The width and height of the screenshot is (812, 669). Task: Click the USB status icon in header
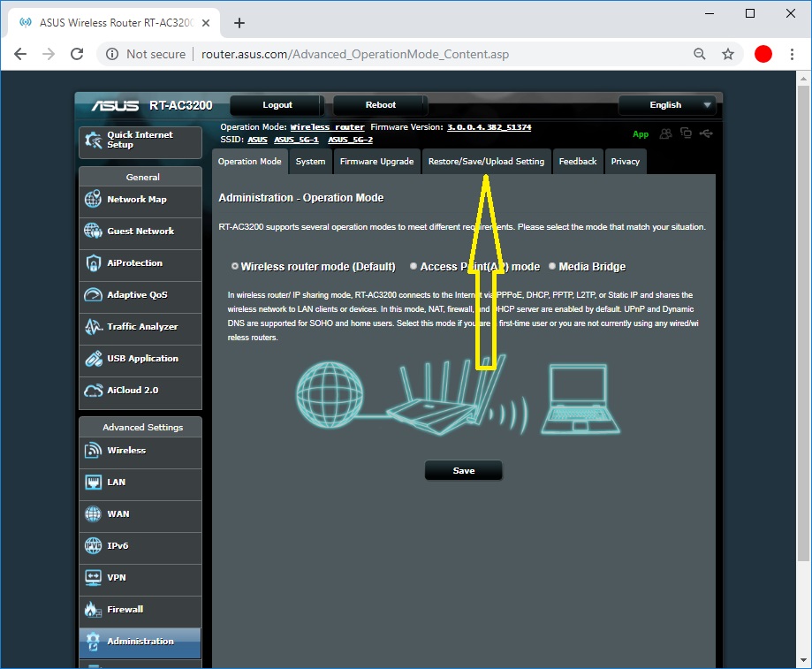pos(706,133)
